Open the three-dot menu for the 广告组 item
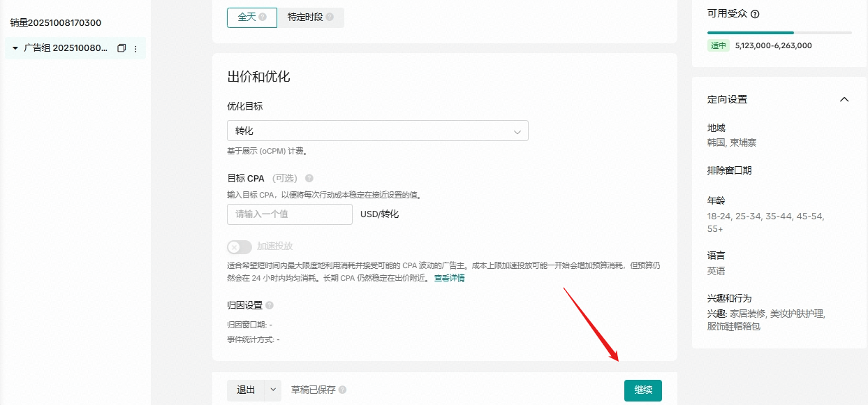The image size is (868, 405). click(135, 49)
